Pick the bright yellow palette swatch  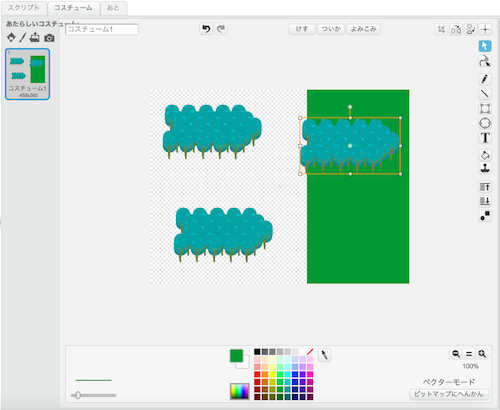[x=272, y=374]
